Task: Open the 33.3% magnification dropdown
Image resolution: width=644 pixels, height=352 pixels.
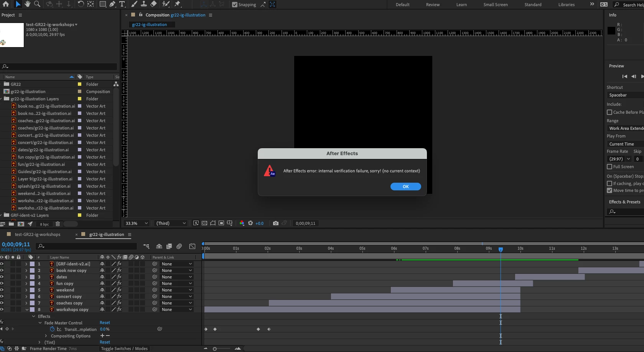Action: 137,223
